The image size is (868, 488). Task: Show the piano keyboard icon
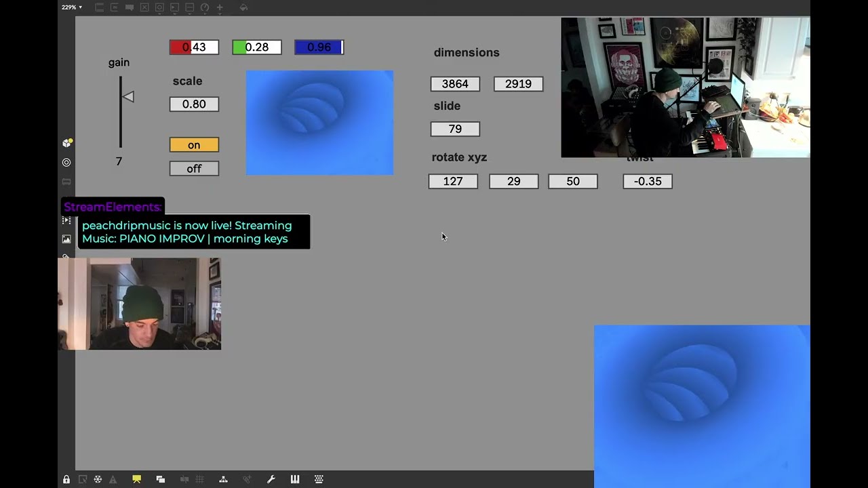pos(295,479)
